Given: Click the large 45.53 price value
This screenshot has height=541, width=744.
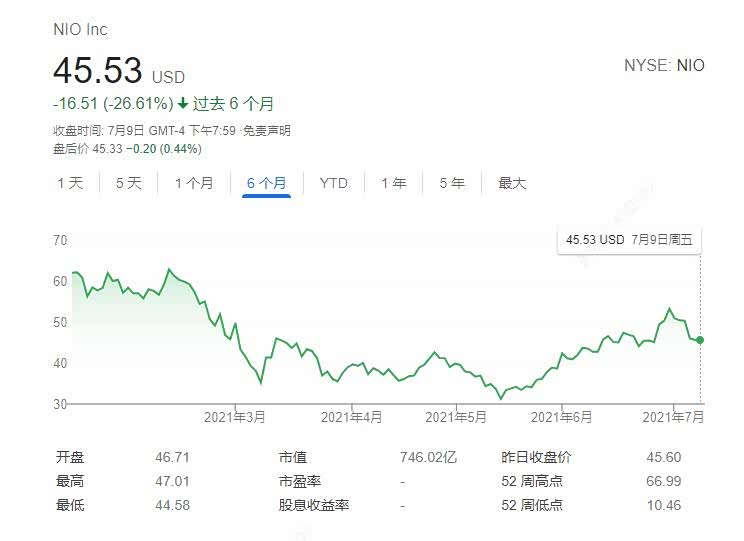Looking at the screenshot, I should tap(98, 70).
